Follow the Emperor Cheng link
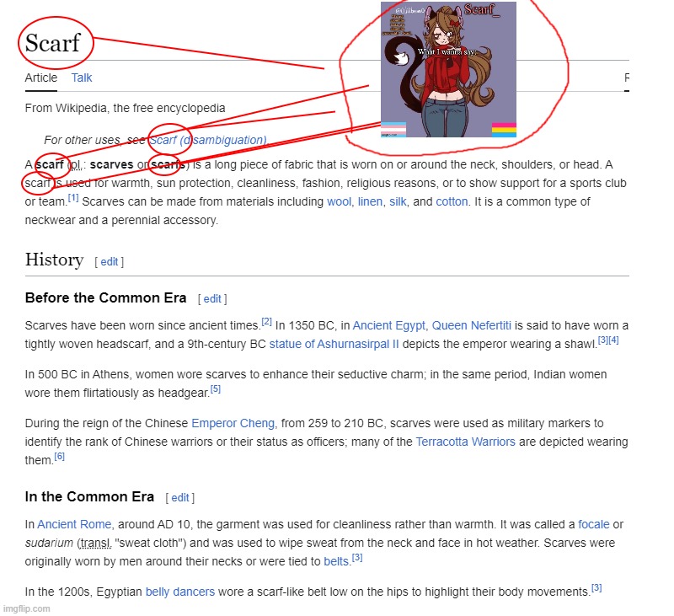 click(x=233, y=423)
